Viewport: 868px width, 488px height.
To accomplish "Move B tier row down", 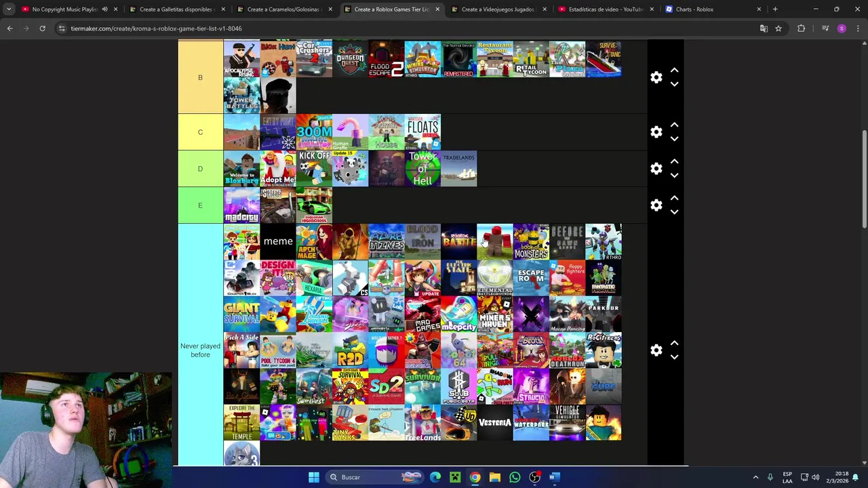I will click(674, 84).
